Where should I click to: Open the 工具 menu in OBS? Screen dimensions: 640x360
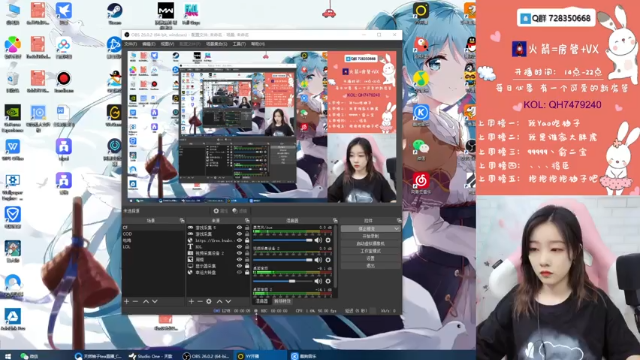tap(239, 44)
